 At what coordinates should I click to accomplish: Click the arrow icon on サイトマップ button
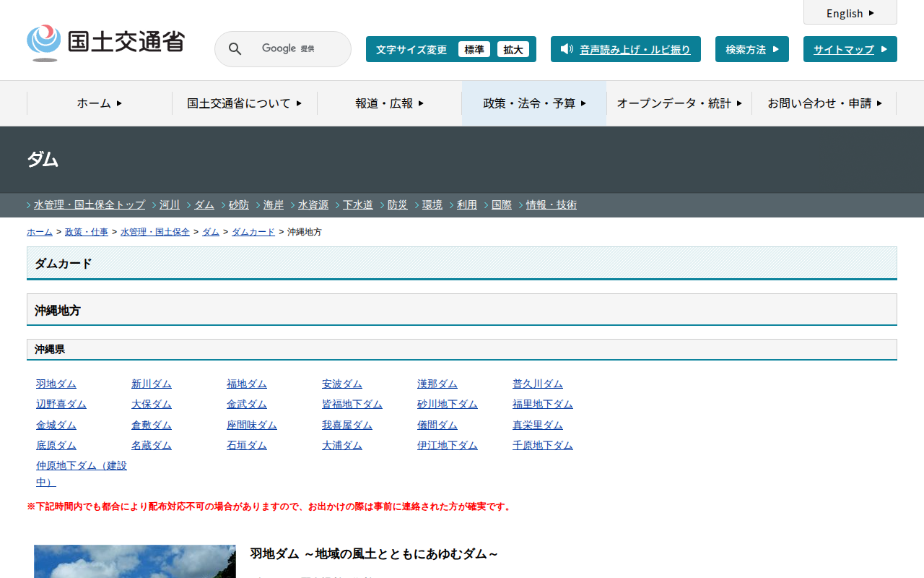pos(884,49)
